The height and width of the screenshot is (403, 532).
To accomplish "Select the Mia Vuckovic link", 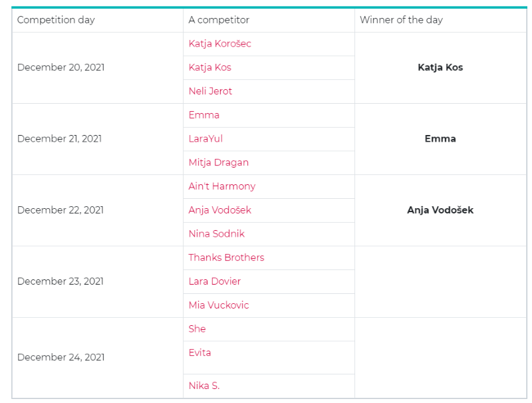I will coord(218,305).
